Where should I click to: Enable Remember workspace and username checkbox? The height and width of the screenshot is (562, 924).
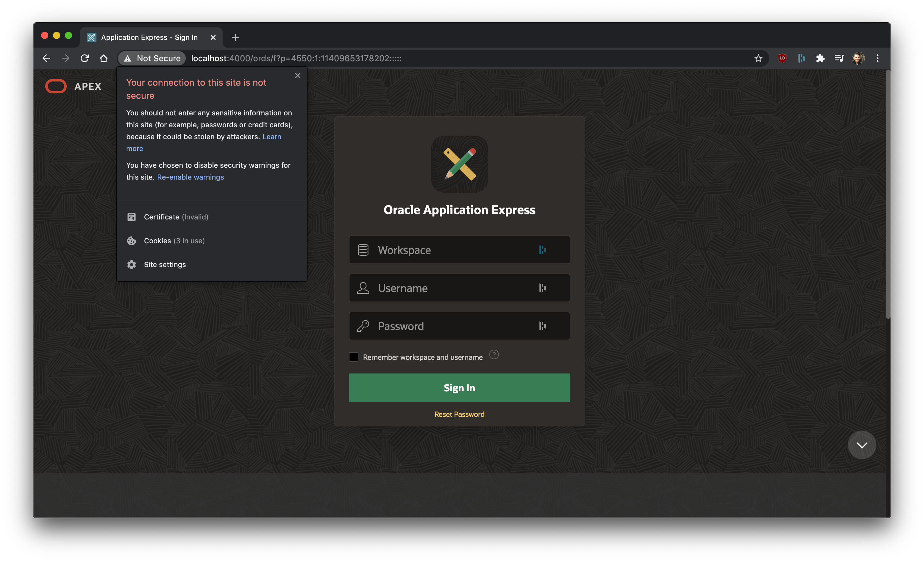point(353,357)
